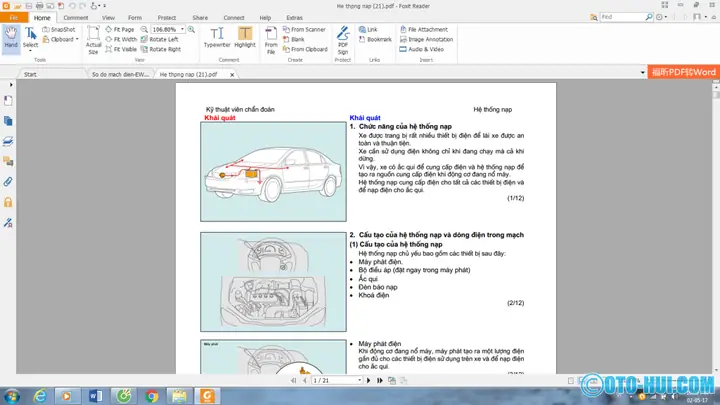
Task: Open Google Chrome from taskbar
Action: 152,396
